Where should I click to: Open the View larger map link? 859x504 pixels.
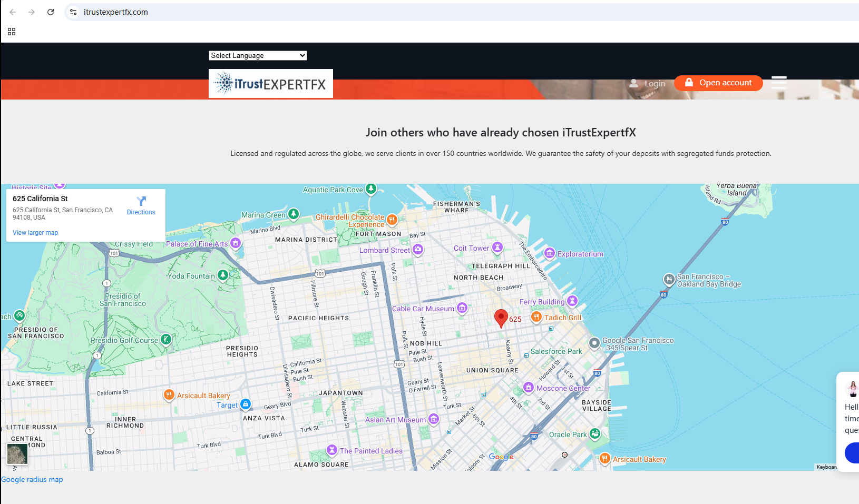(35, 233)
